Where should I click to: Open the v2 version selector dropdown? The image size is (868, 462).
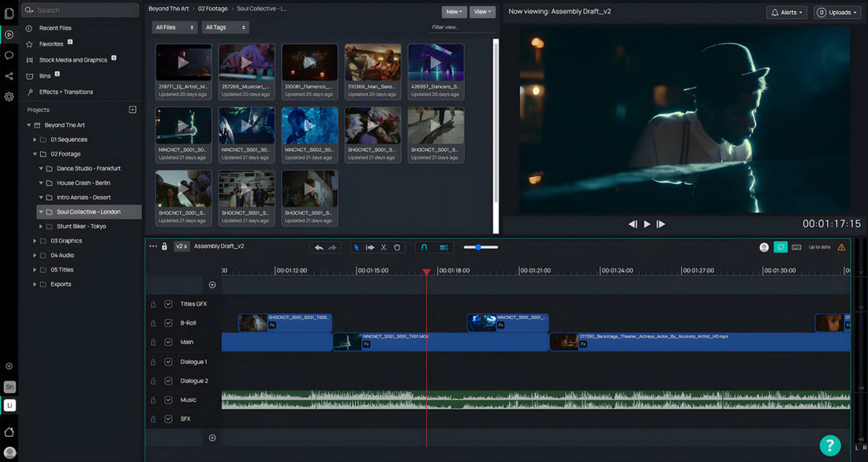click(x=181, y=246)
